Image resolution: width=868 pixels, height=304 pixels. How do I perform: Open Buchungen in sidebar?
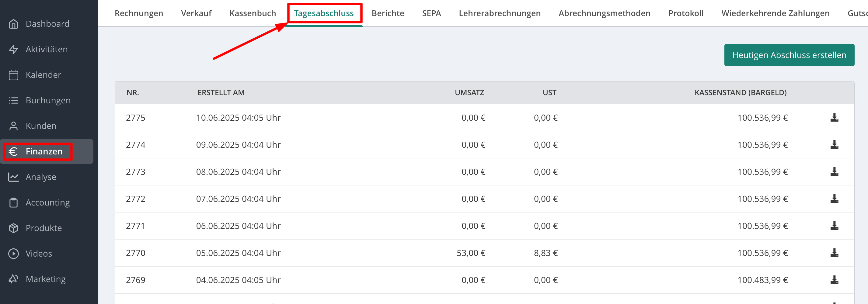[48, 100]
